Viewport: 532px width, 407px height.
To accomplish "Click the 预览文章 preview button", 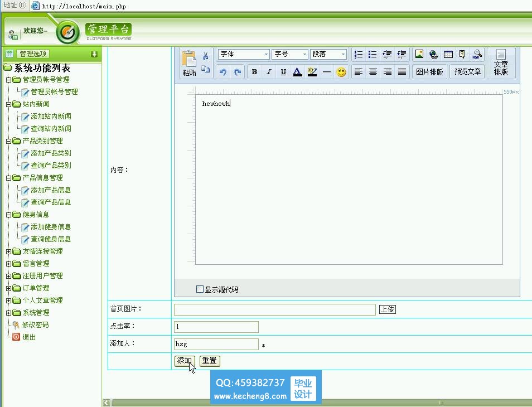I will click(x=467, y=72).
